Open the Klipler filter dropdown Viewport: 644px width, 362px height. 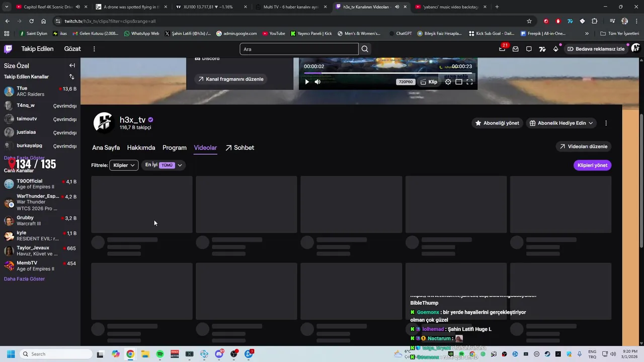124,165
